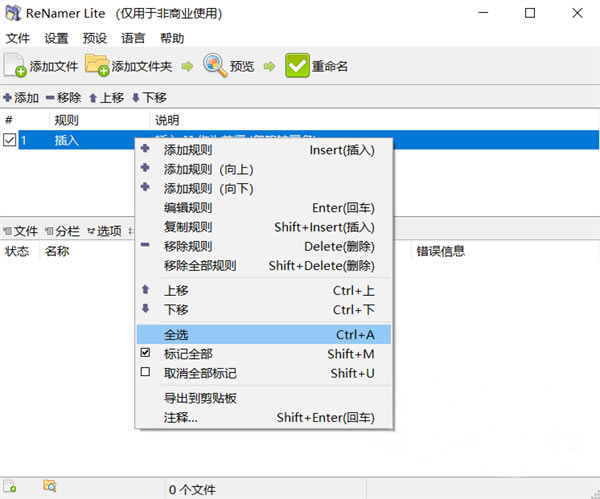The height and width of the screenshot is (499, 600).
Task: Click the Add Files (添加文件) icon
Action: (x=15, y=66)
